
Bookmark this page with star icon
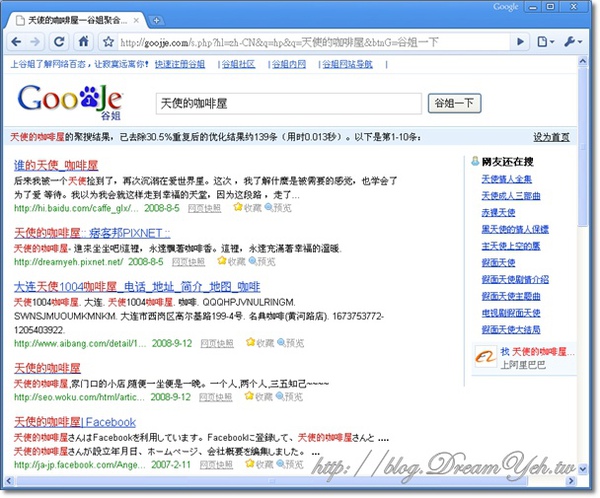tap(108, 42)
